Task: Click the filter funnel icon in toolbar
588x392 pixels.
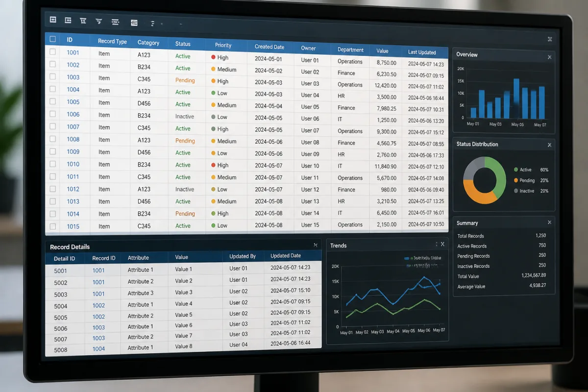Action: coord(99,21)
